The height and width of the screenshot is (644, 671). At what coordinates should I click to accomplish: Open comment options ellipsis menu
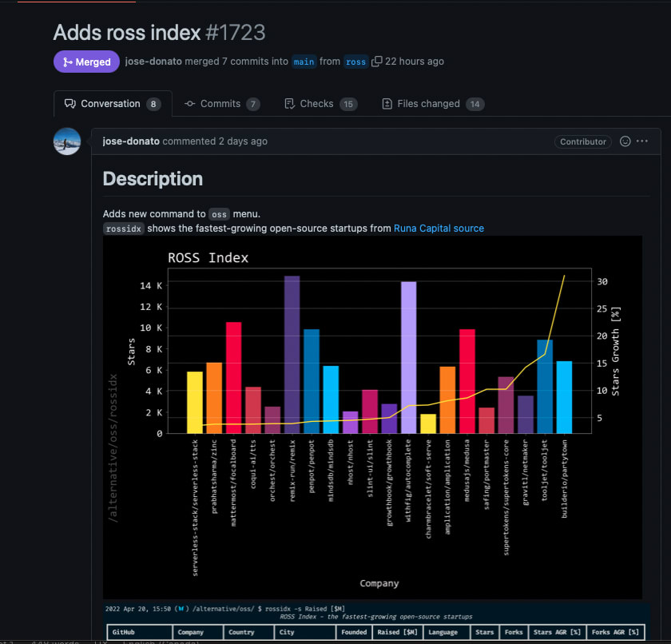(642, 141)
